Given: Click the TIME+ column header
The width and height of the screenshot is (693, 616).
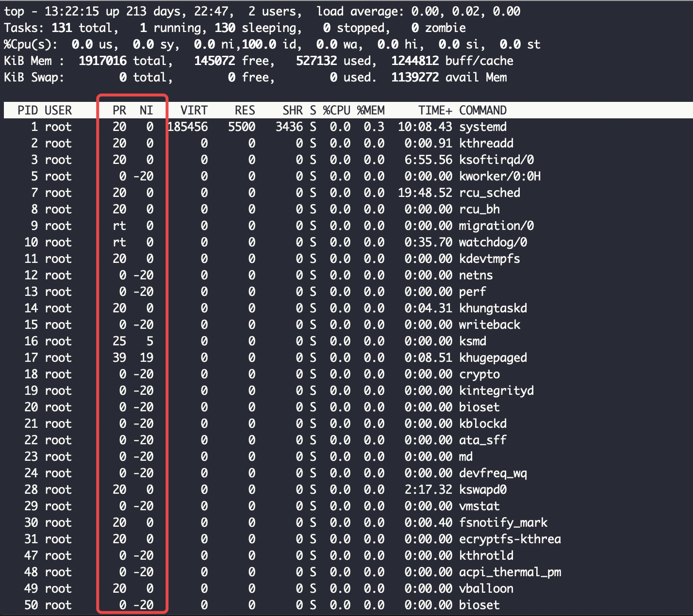Looking at the screenshot, I should [435, 111].
